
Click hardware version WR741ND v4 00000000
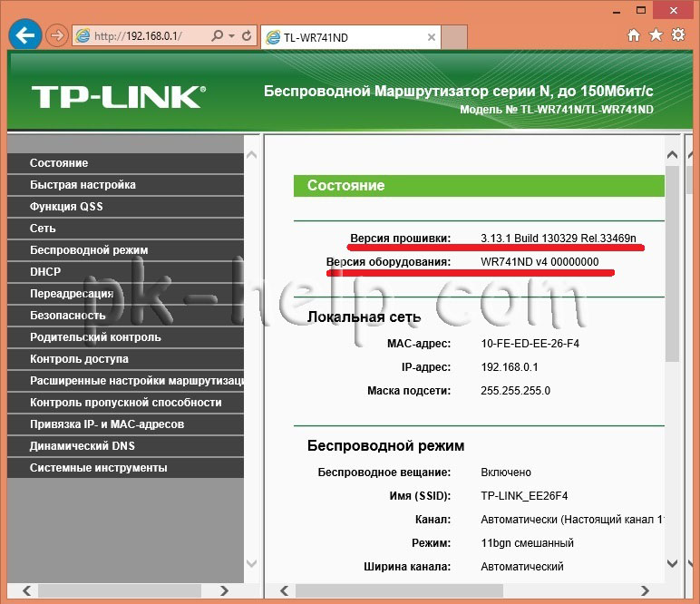[x=540, y=261]
